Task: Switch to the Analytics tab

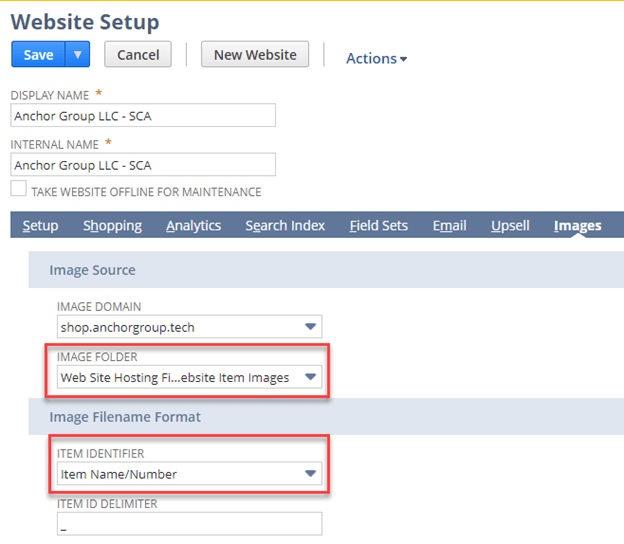Action: tap(193, 226)
